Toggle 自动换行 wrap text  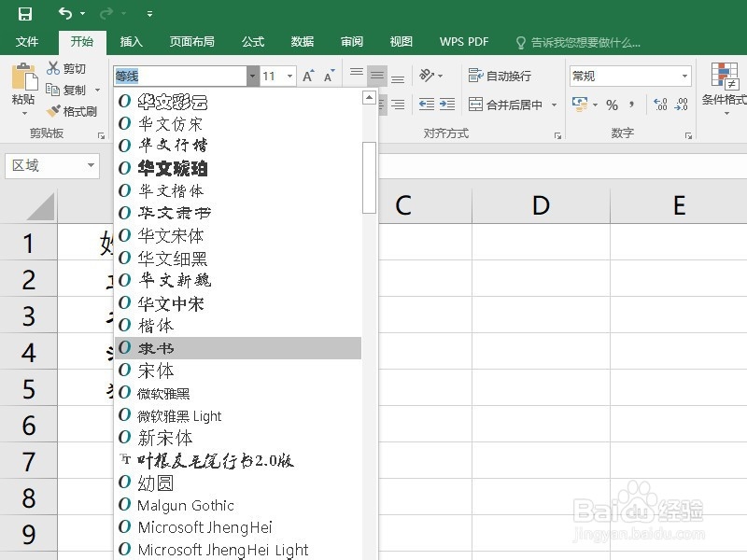(x=500, y=76)
